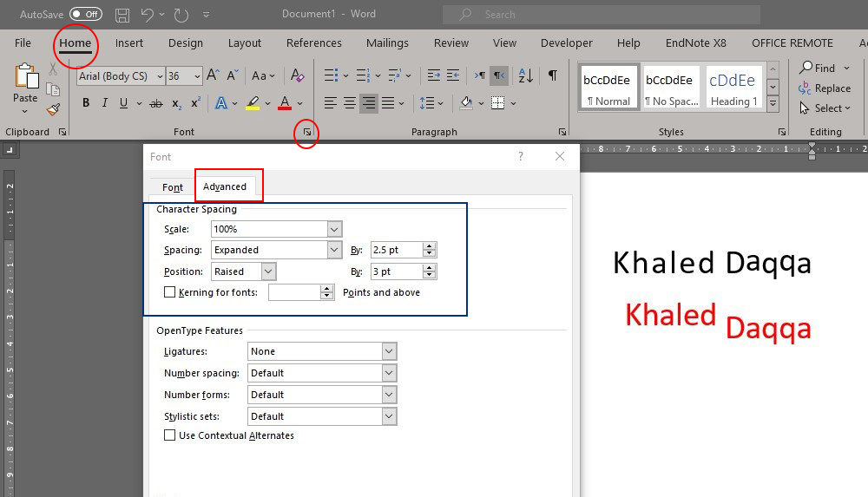This screenshot has height=497, width=868.
Task: Undo the last action
Action: [x=148, y=15]
